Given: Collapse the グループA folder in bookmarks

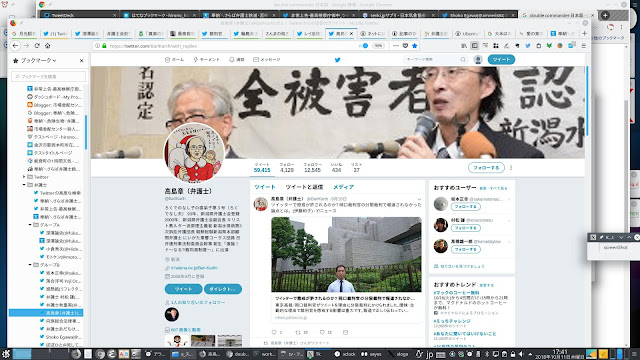Looking at the screenshot, I should pyautogui.click(x=30, y=225).
